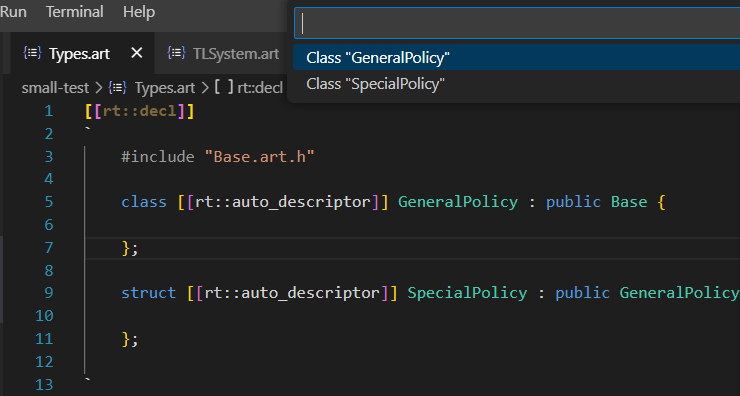Switch to the TLSystem.art tab
The width and height of the screenshot is (740, 396).
point(222,53)
